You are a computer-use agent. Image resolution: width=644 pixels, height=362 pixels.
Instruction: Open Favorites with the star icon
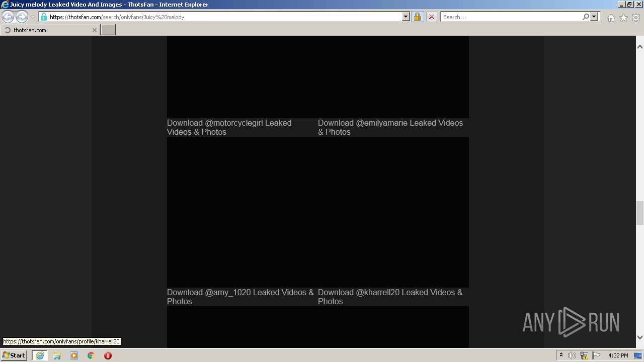[623, 18]
